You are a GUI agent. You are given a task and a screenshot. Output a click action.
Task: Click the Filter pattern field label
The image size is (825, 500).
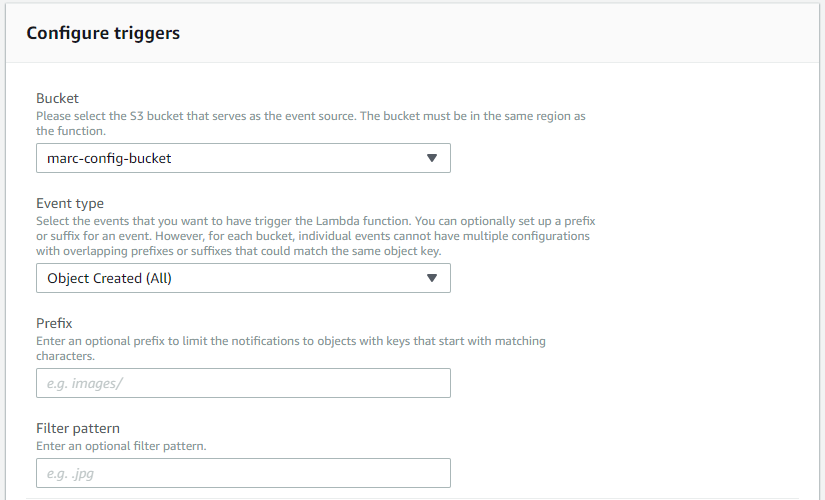point(78,428)
